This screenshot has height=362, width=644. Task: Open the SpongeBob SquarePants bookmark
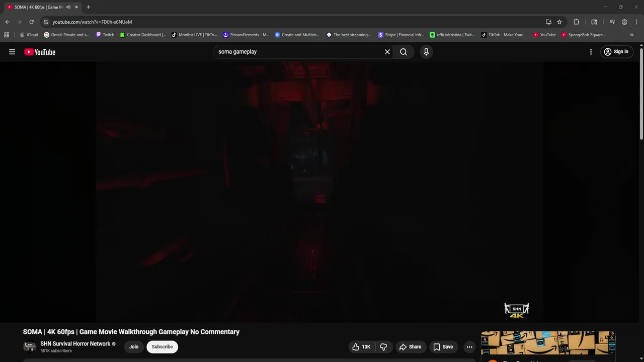click(584, 35)
